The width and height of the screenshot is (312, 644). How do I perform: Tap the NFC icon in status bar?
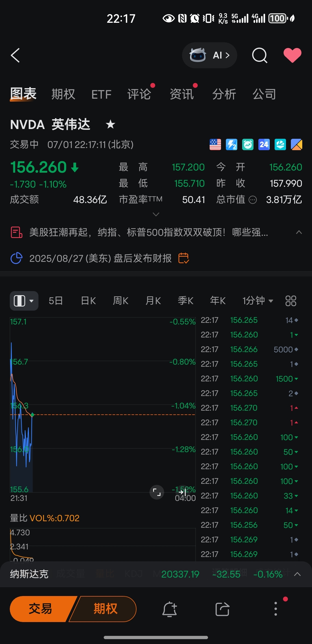pos(182,18)
